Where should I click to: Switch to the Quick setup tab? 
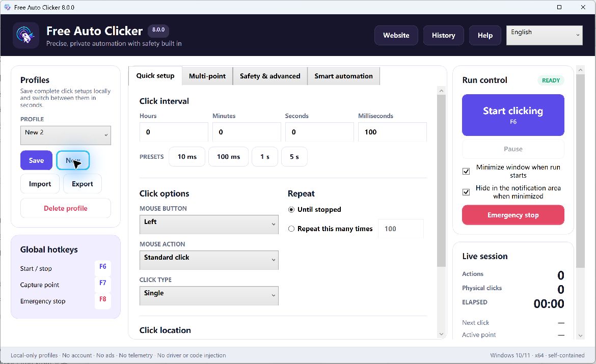click(155, 76)
